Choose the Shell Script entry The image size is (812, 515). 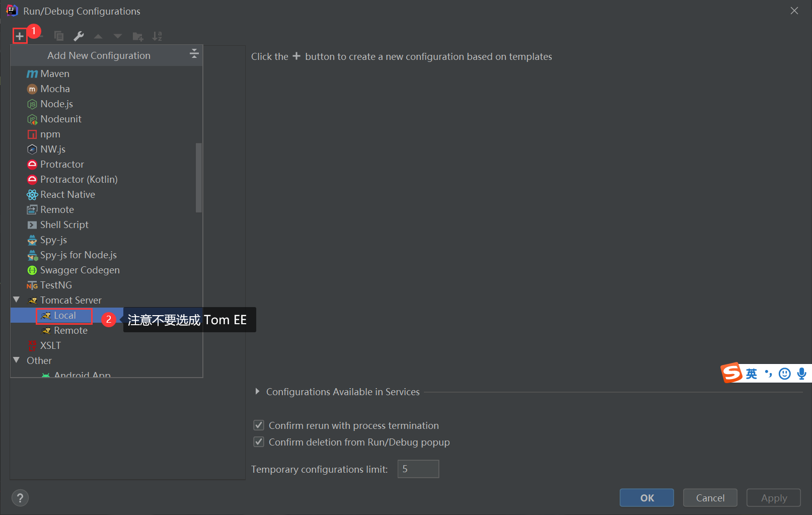coord(107,225)
